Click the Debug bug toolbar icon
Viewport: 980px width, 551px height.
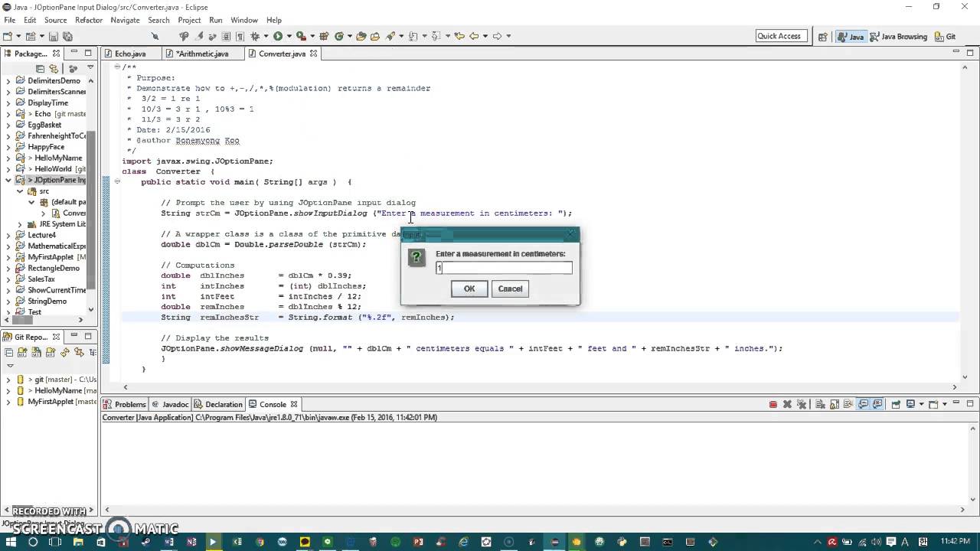255,36
